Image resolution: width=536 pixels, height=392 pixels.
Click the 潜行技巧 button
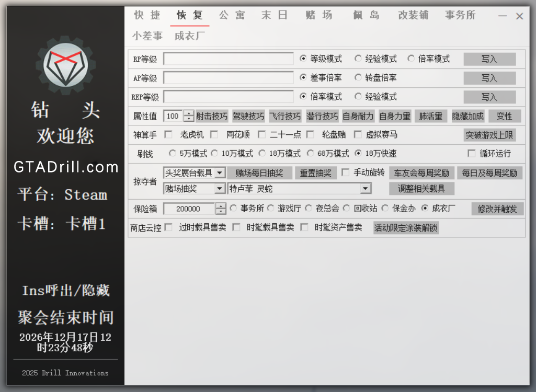tap(322, 116)
